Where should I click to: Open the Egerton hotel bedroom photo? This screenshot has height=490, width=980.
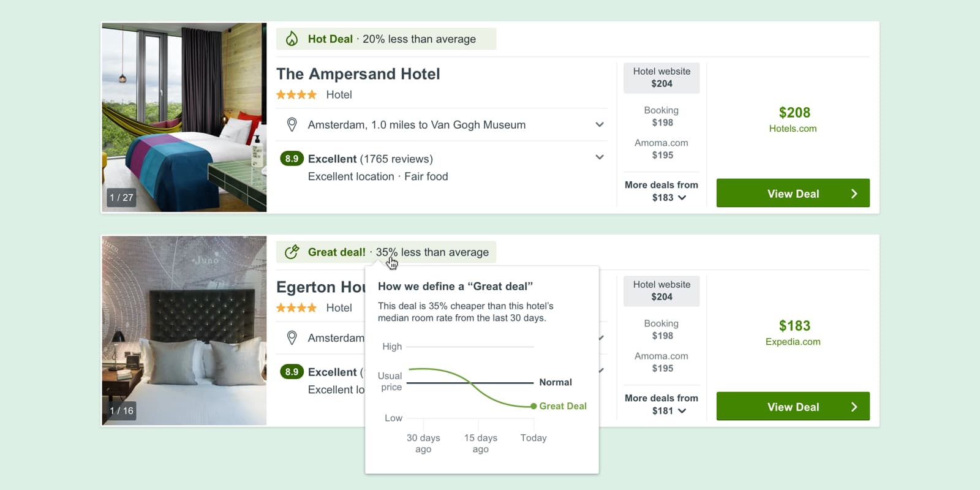[184, 330]
